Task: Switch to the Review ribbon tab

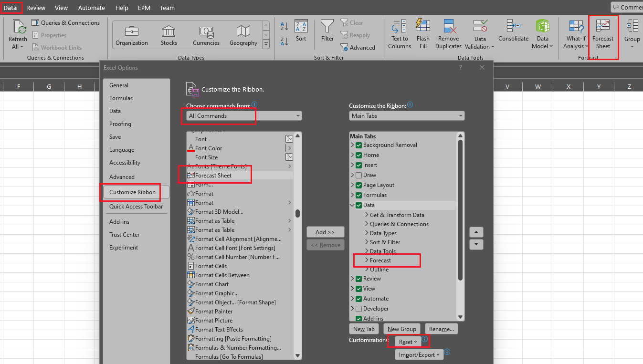Action: pos(36,8)
